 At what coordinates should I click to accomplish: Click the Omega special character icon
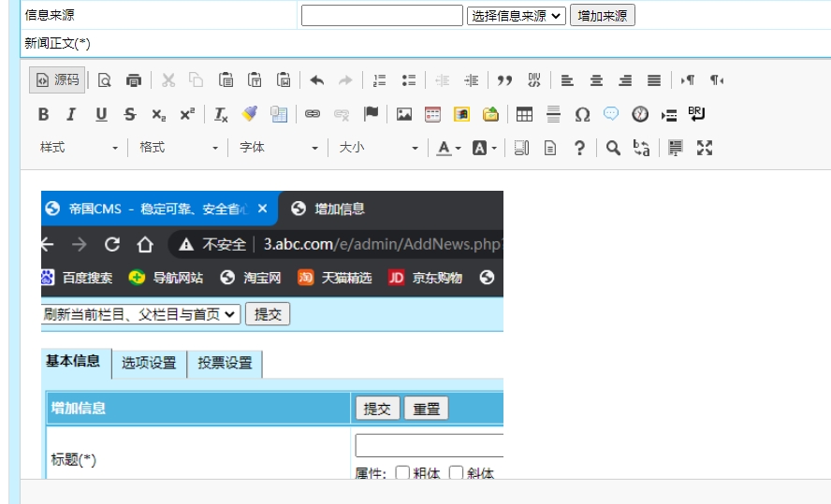tap(582, 114)
